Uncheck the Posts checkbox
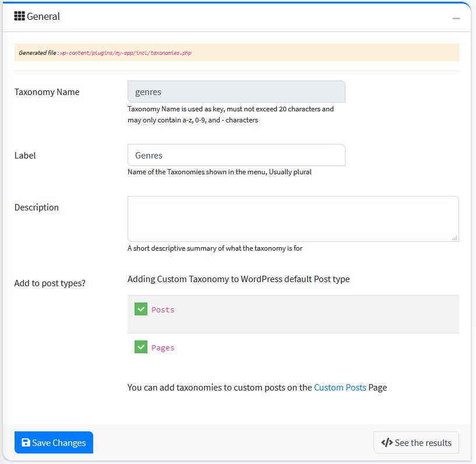The image size is (476, 464). coord(141,310)
